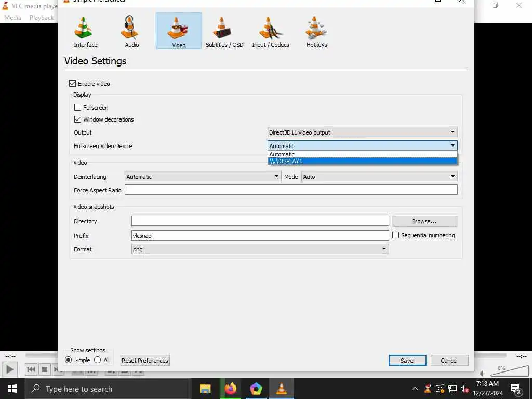The width and height of the screenshot is (532, 399).
Task: Choose Automatic in the device list
Action: coord(362,154)
